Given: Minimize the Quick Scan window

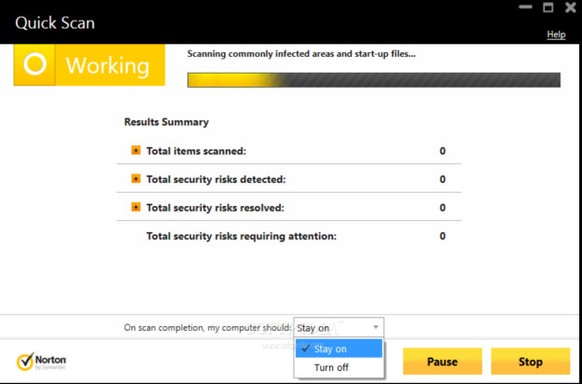Looking at the screenshot, I should 525,7.
